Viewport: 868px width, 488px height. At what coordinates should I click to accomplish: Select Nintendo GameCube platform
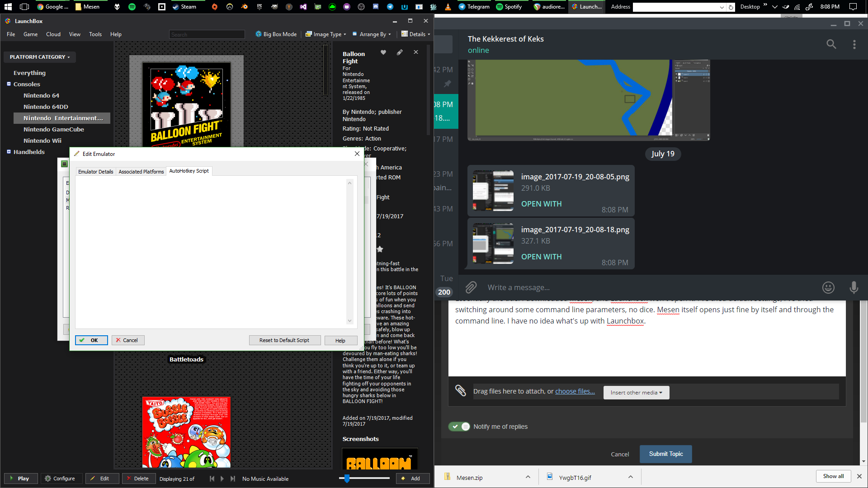pos(54,129)
